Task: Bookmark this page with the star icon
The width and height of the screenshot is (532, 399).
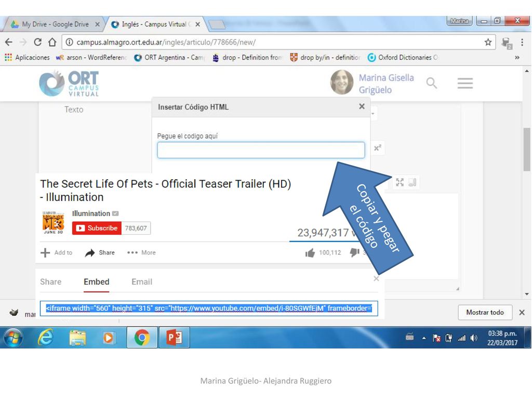Action: pos(488,42)
